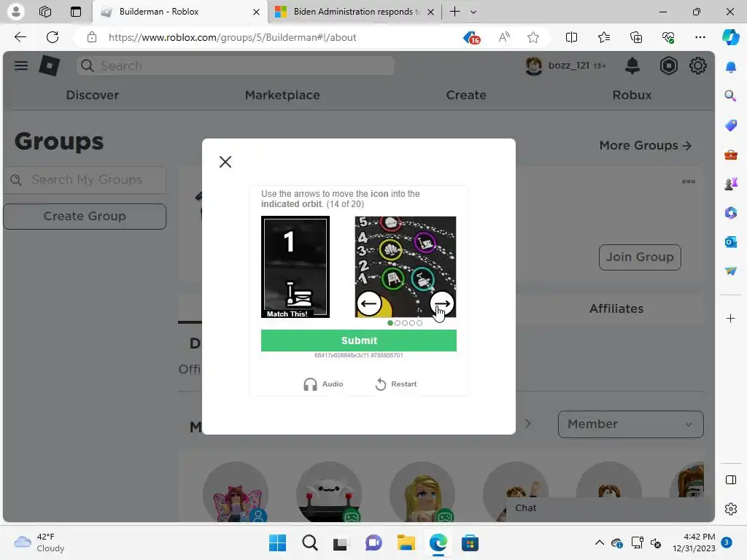747x560 pixels.
Task: Click the left arrow in the orbit puzzle
Action: (x=369, y=303)
